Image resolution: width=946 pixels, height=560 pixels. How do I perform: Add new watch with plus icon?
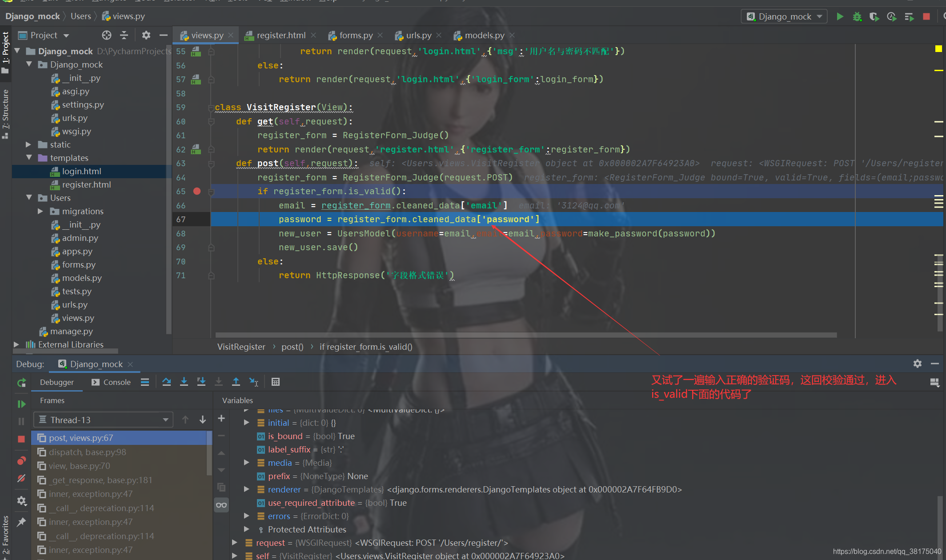(221, 418)
